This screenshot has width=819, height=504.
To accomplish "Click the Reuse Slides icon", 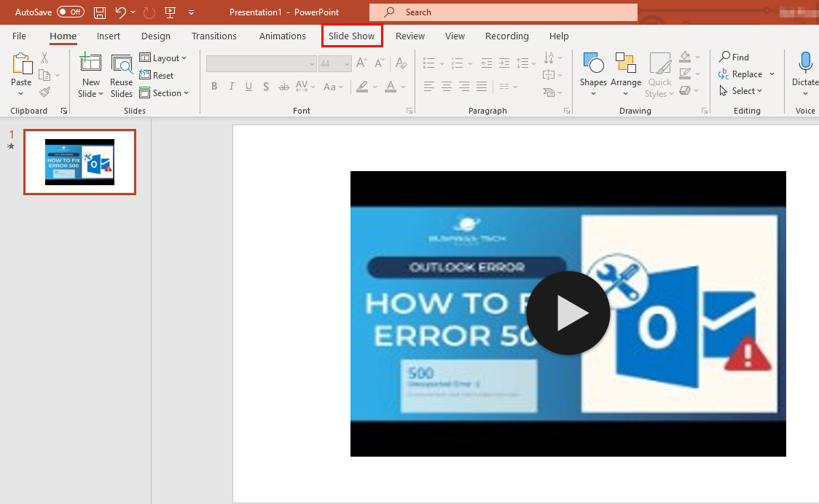I will pyautogui.click(x=122, y=63).
